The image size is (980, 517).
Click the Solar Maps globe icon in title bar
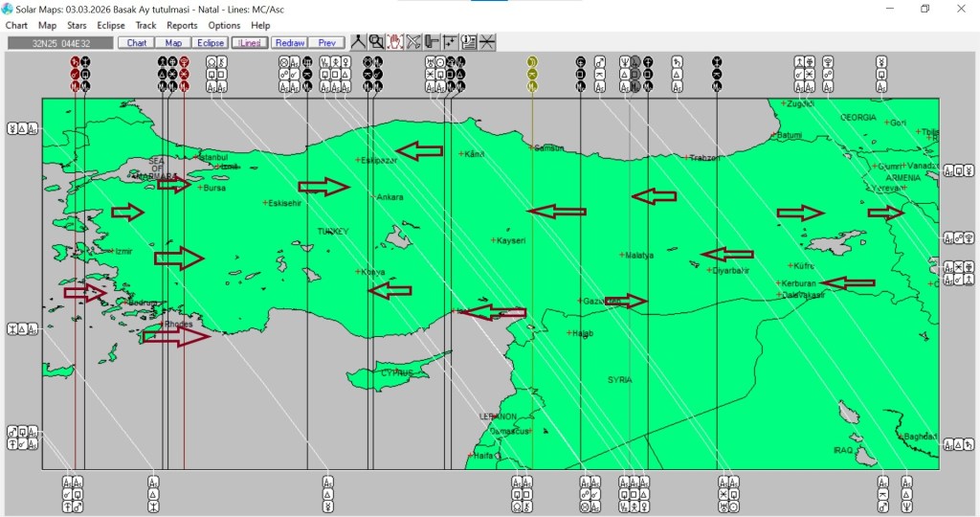click(8, 9)
